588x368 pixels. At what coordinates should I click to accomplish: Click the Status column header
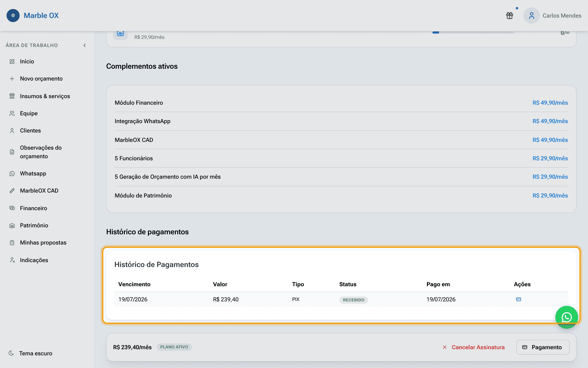[348, 284]
